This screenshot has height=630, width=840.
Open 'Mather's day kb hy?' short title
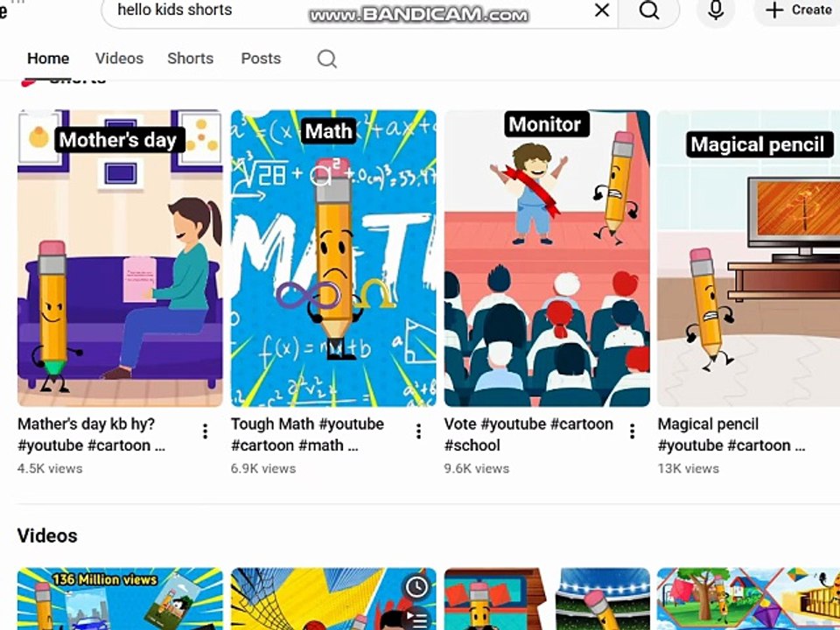pos(92,435)
